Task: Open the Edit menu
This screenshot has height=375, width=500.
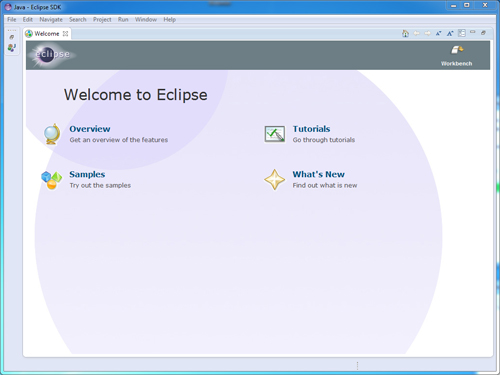Action: 28,19
